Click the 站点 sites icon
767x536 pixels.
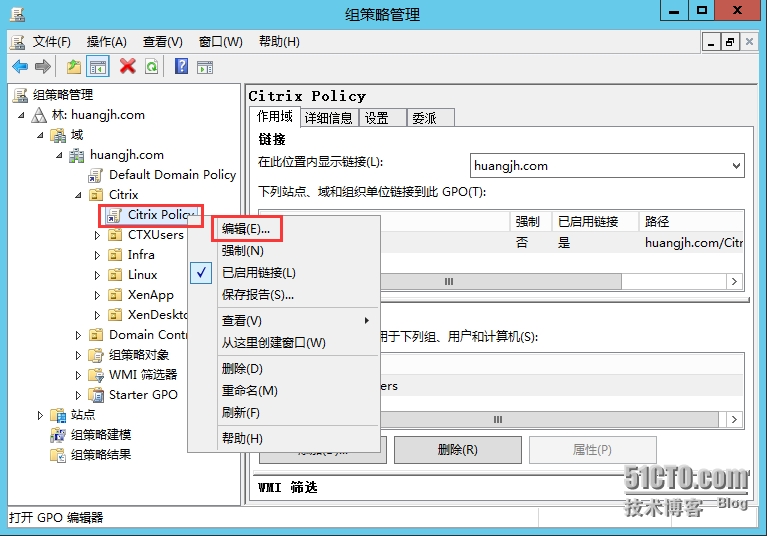tap(58, 415)
